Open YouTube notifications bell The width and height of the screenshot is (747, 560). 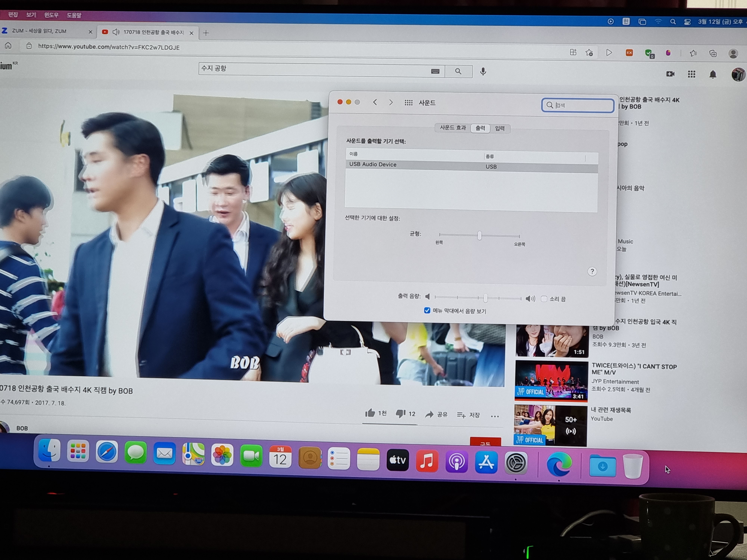713,74
